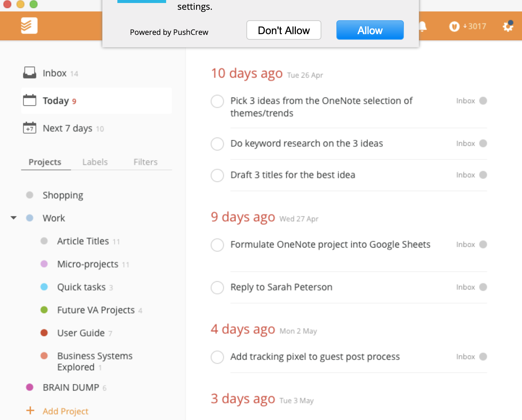The height and width of the screenshot is (420, 522).
Task: Open the Add tracking pixel task text
Action: 315,357
